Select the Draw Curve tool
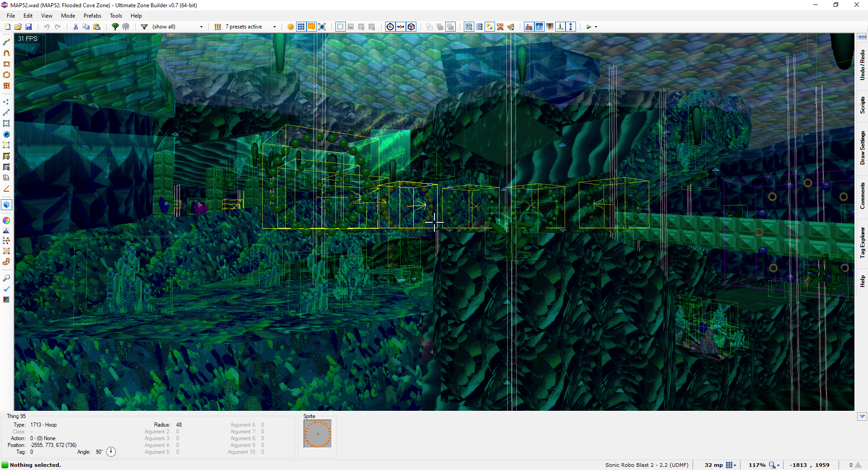The width and height of the screenshot is (868, 470). 6,53
